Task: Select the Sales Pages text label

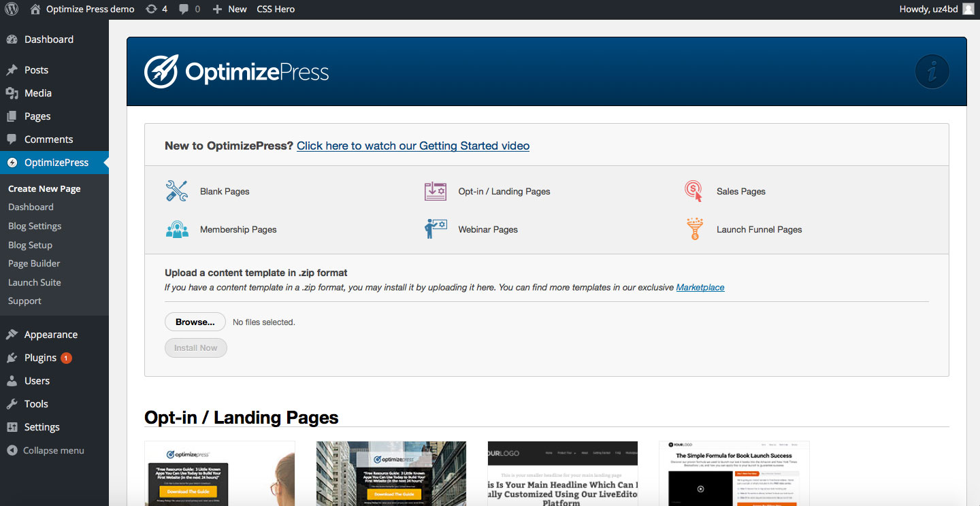Action: (741, 192)
